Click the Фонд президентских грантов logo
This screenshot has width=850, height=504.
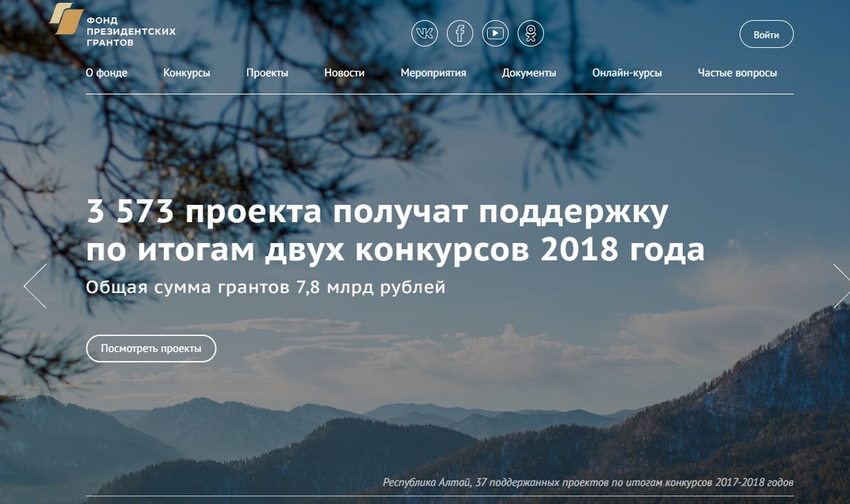[113, 24]
